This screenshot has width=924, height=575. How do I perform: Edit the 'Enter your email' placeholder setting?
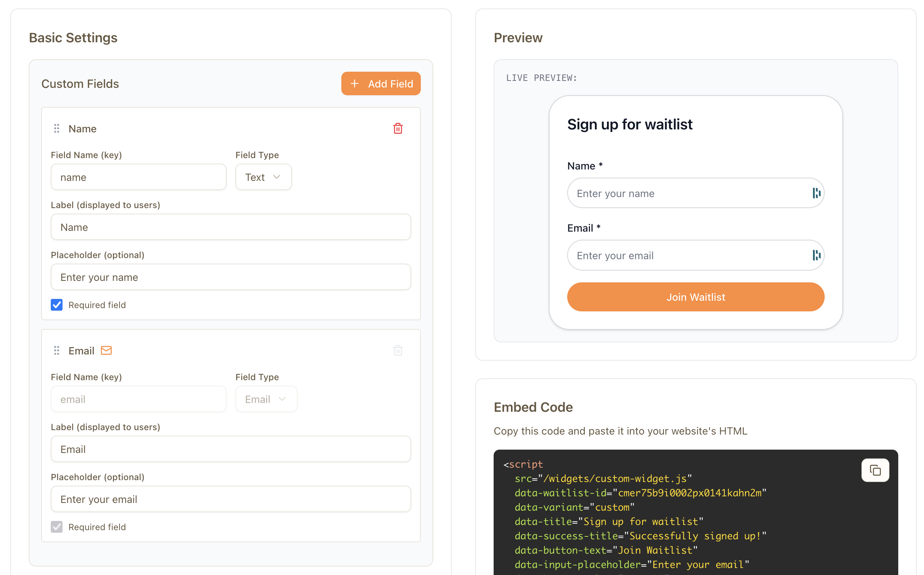point(231,499)
